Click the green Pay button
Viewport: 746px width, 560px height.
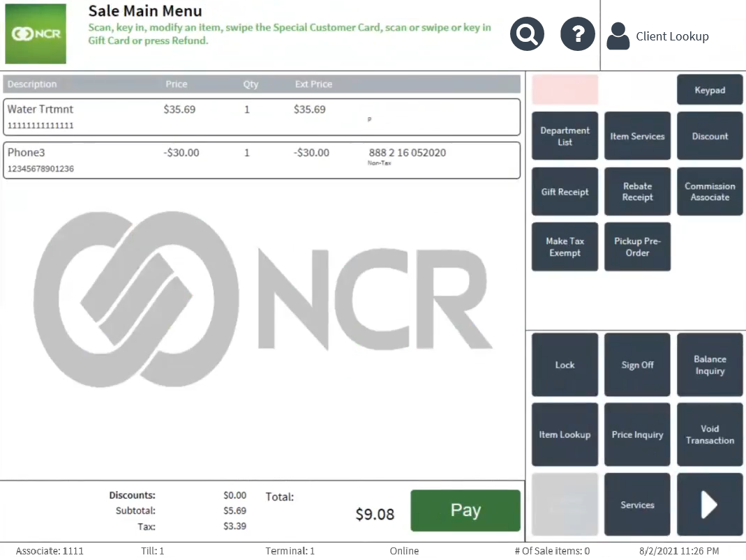pos(465,510)
